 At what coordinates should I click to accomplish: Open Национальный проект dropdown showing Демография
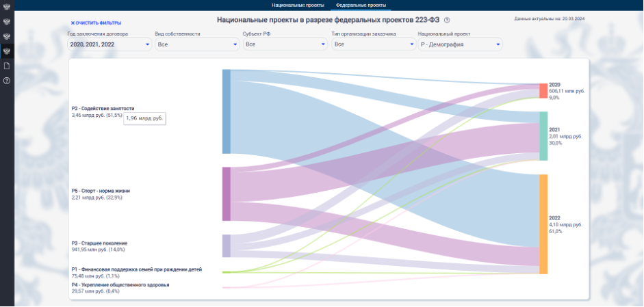[461, 44]
